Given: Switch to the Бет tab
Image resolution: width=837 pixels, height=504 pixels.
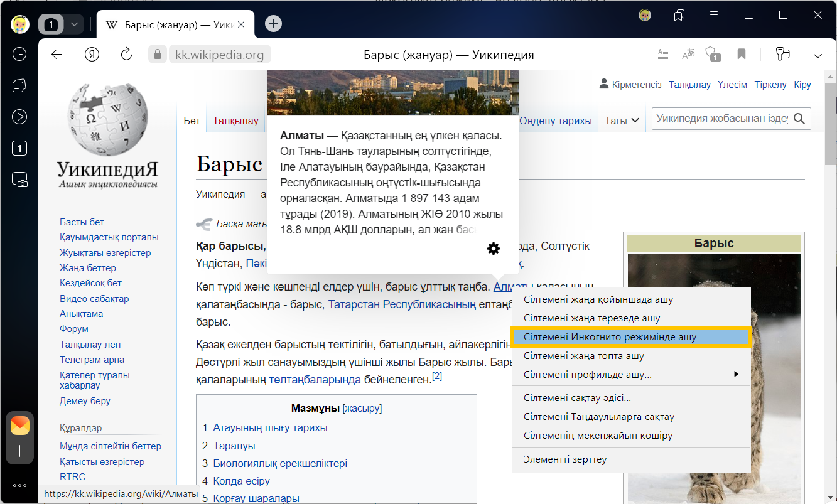Looking at the screenshot, I should pos(192,121).
